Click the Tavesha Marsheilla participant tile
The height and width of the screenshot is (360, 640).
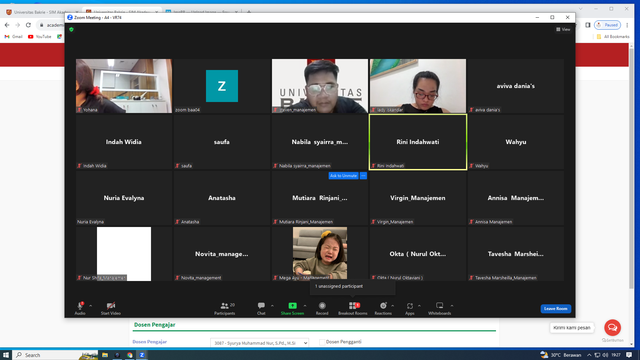coord(516,254)
